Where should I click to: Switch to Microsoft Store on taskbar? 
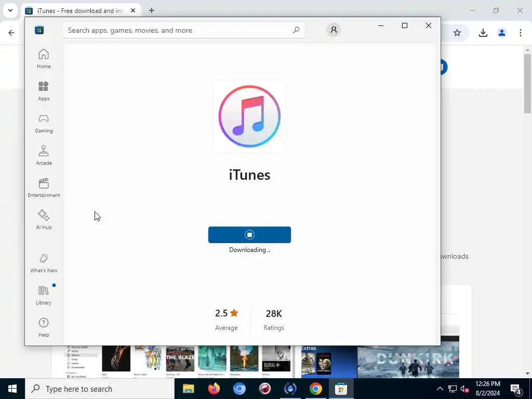(x=341, y=389)
